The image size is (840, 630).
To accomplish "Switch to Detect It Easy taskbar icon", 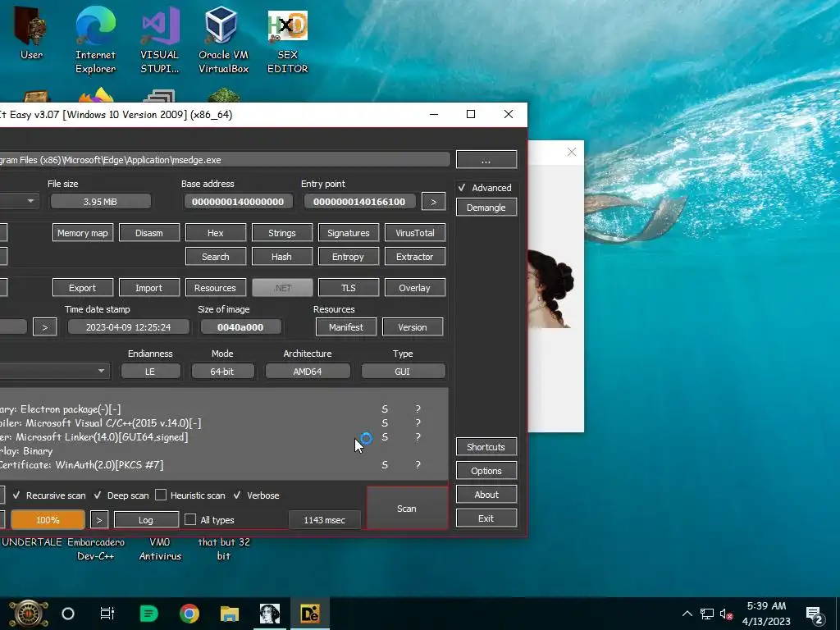I will [x=310, y=614].
